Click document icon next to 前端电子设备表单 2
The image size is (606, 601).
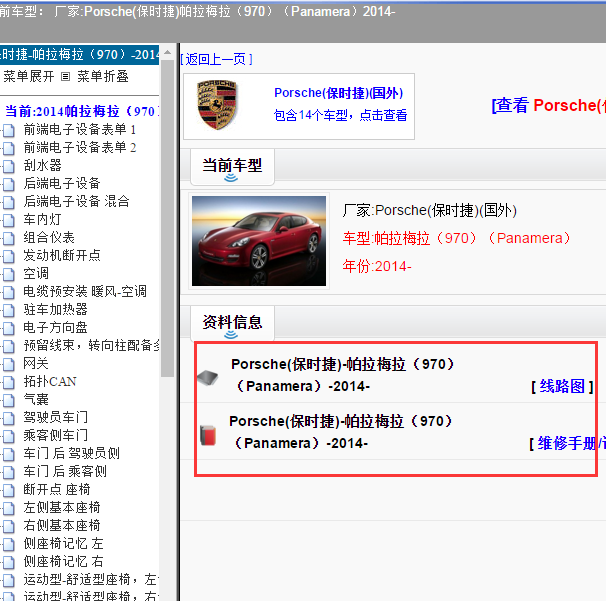click(9, 148)
